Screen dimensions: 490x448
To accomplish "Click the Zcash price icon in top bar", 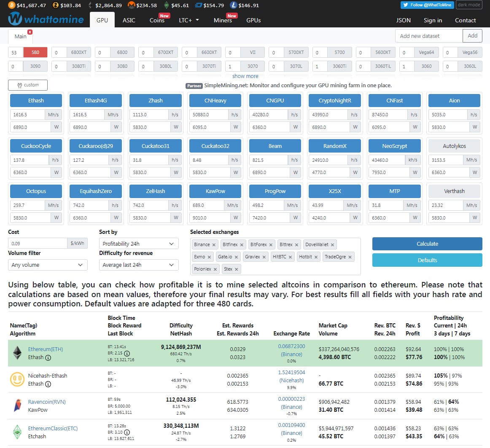I will [56, 5].
